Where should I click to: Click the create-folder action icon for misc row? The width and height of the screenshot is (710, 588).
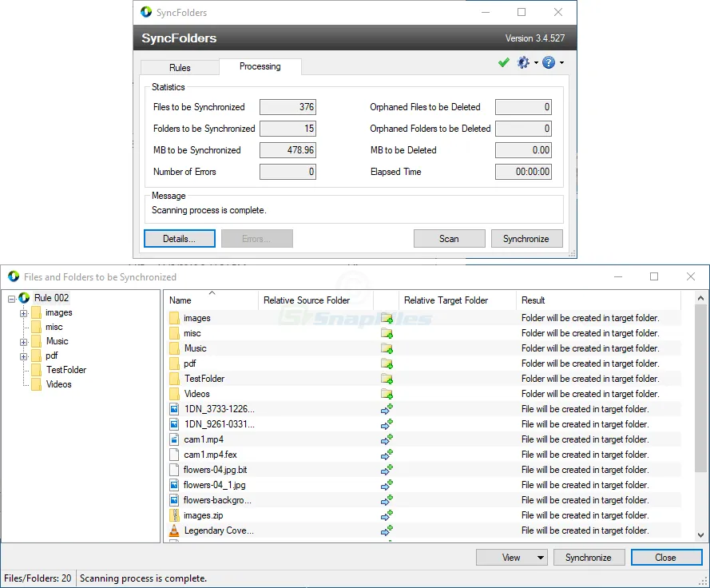[x=387, y=334]
